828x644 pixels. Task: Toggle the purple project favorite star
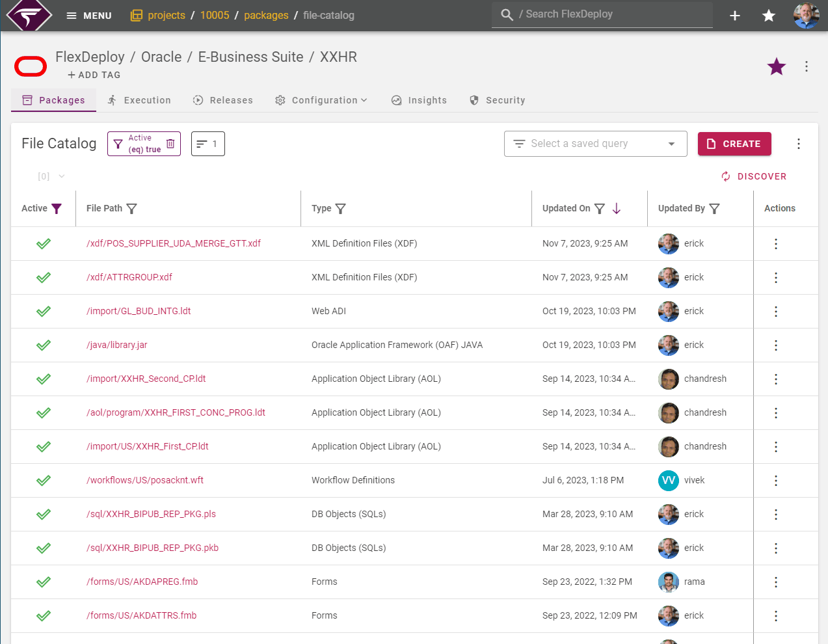click(x=777, y=66)
